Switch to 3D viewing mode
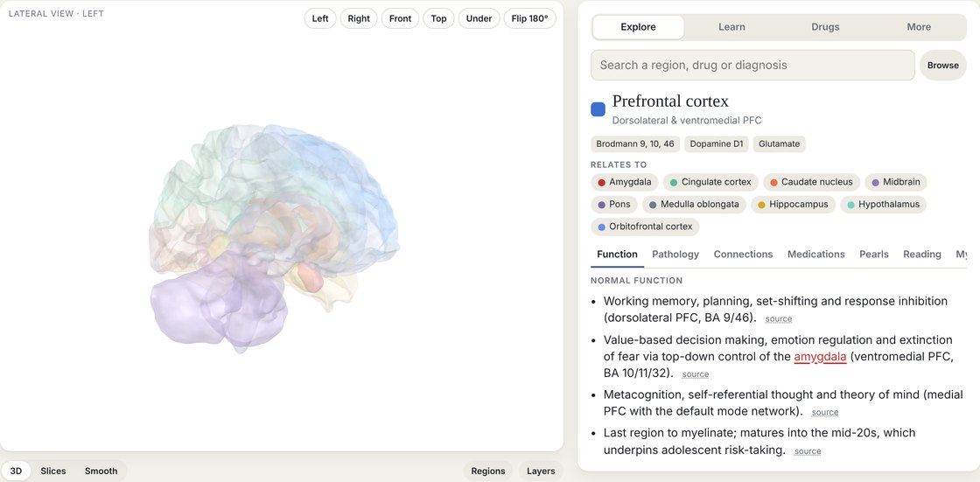The image size is (980, 482). (16, 472)
